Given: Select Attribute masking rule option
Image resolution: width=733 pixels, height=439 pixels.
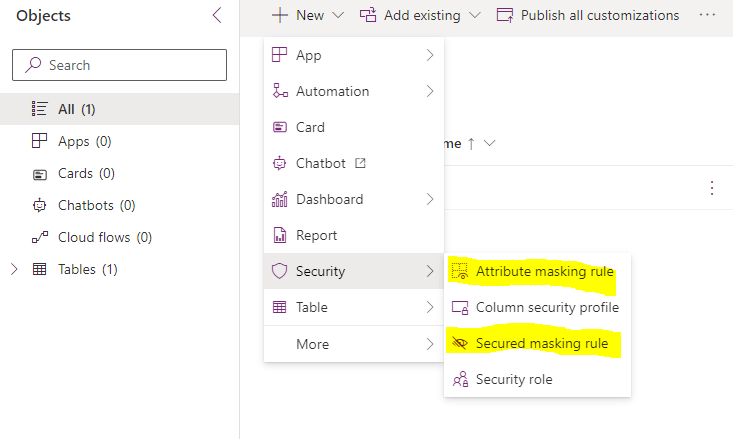Looking at the screenshot, I should (x=544, y=271).
